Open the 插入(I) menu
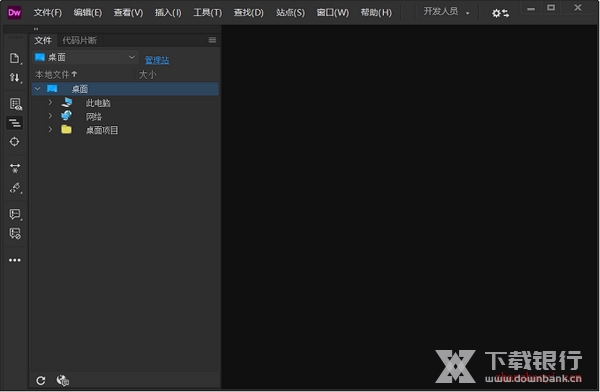Image resolution: width=600 pixels, height=392 pixels. [168, 13]
